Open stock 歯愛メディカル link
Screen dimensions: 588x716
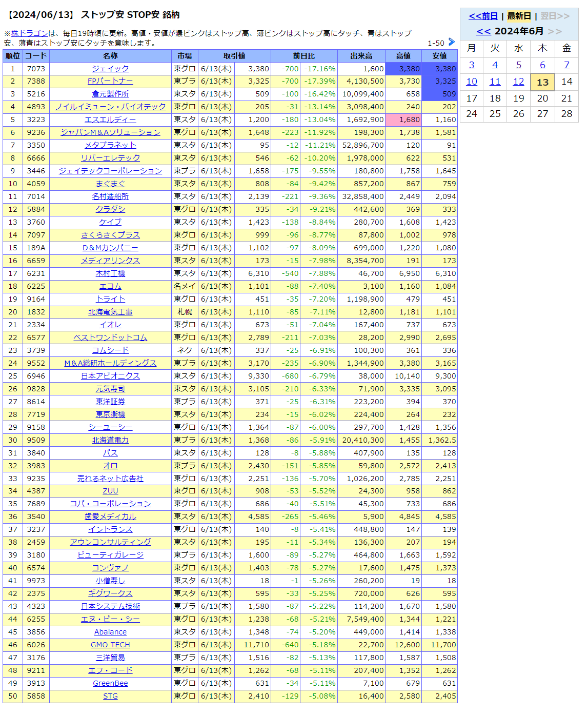(110, 517)
